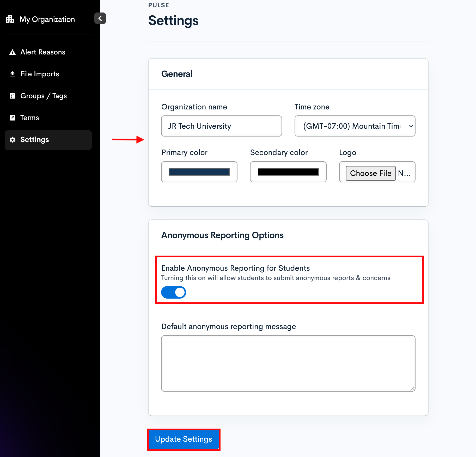
Task: Click the Settings page title
Action: [173, 21]
